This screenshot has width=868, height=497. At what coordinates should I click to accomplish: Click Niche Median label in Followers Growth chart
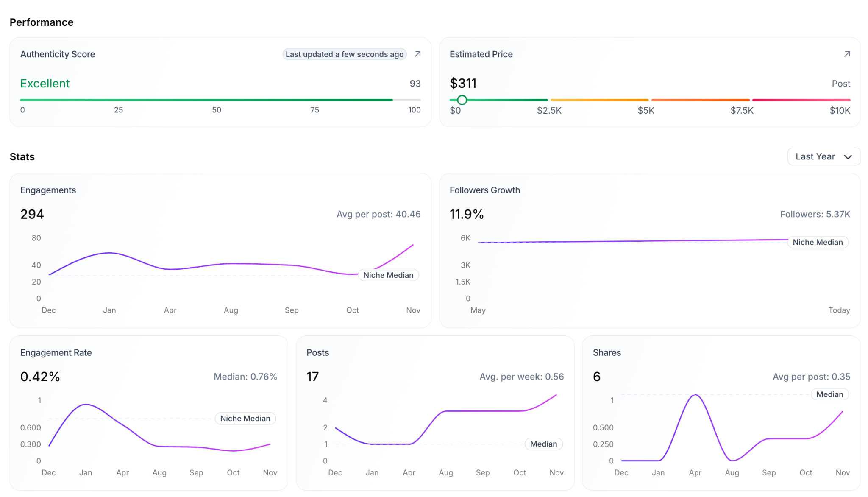pyautogui.click(x=817, y=242)
